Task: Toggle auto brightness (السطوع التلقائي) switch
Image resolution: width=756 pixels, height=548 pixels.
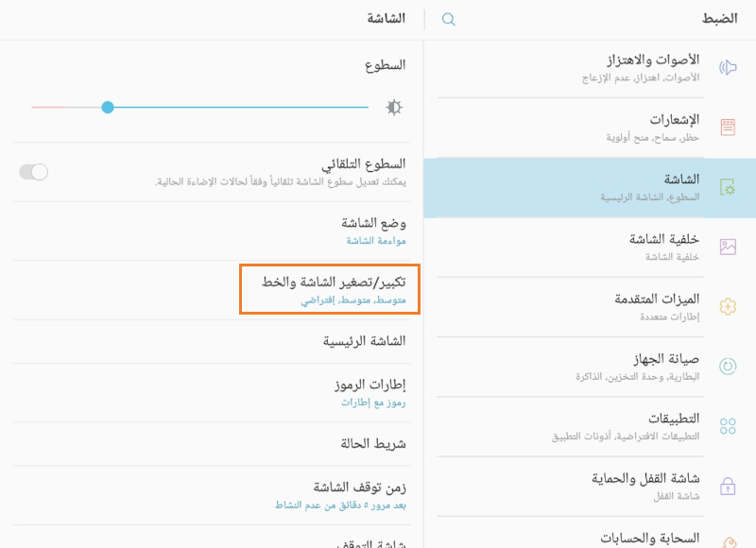Action: pyautogui.click(x=31, y=173)
